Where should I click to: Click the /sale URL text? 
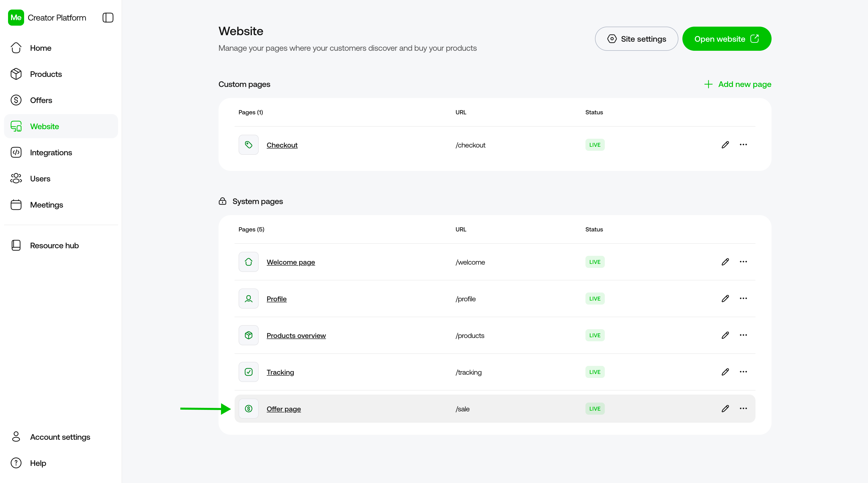(462, 409)
